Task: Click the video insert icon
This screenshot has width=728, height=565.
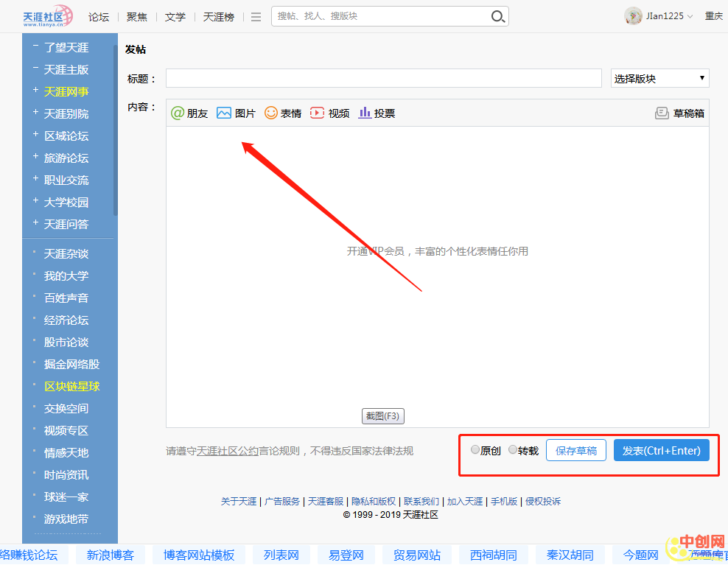Action: pyautogui.click(x=317, y=113)
